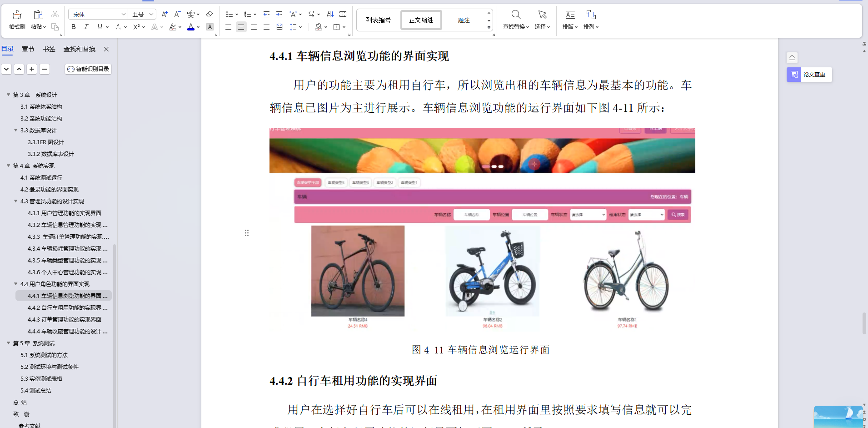
Task: Switch to the 章节 tab
Action: (28, 49)
